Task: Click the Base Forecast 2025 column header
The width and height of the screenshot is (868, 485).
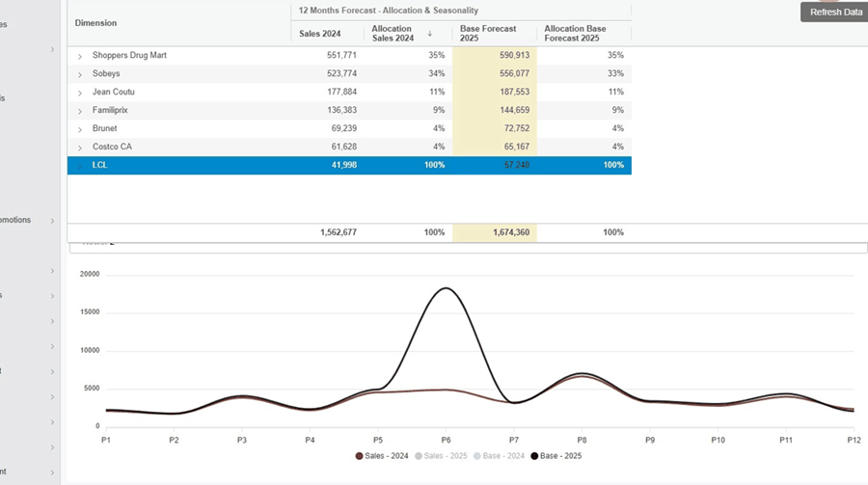Action: (x=488, y=33)
